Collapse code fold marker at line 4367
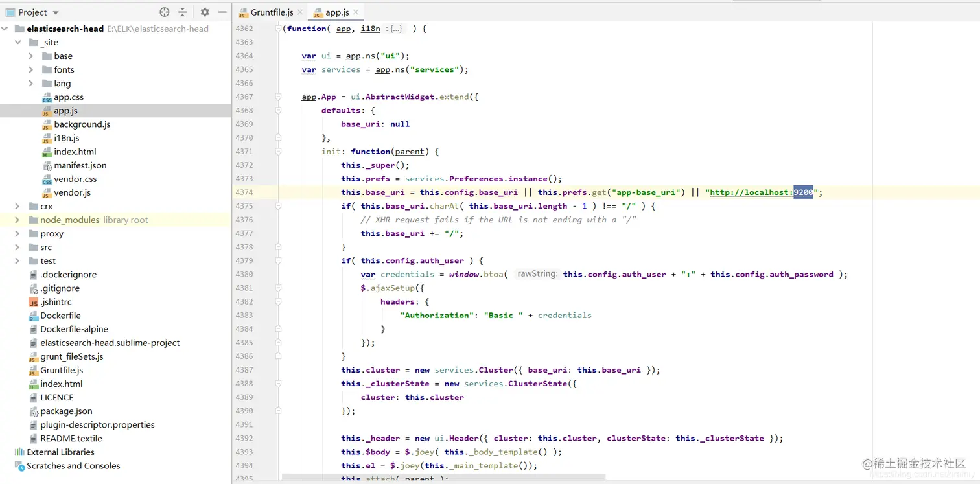The height and width of the screenshot is (484, 980). (278, 97)
